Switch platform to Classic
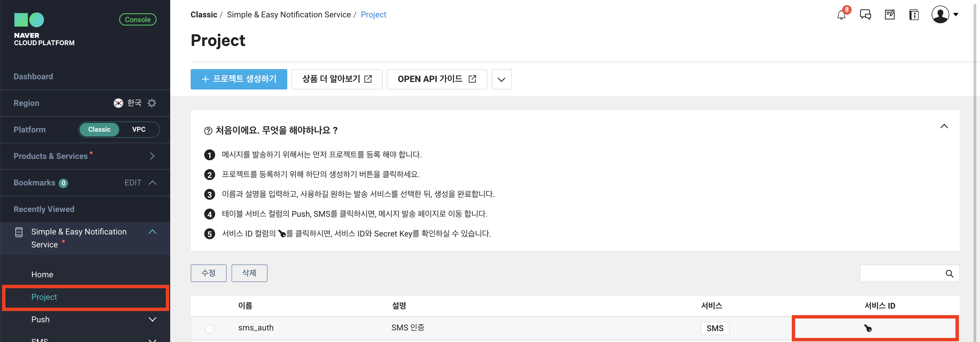The width and height of the screenshot is (980, 342). (x=99, y=129)
